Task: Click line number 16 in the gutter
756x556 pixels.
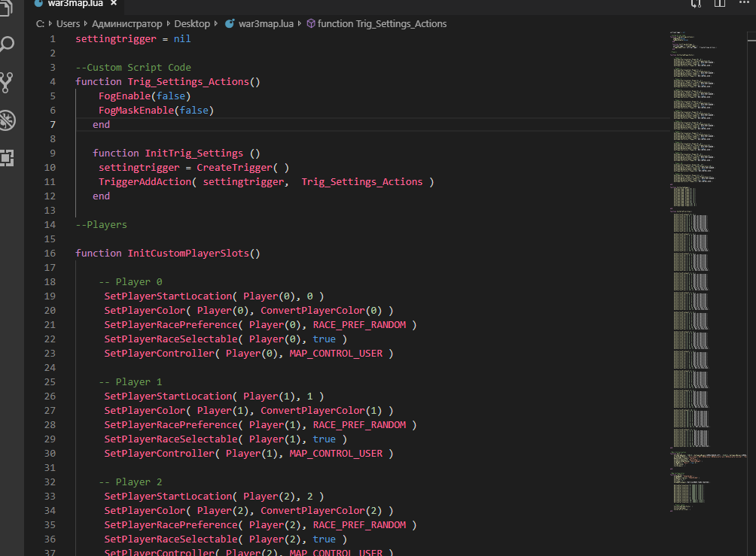Action: [x=50, y=254]
